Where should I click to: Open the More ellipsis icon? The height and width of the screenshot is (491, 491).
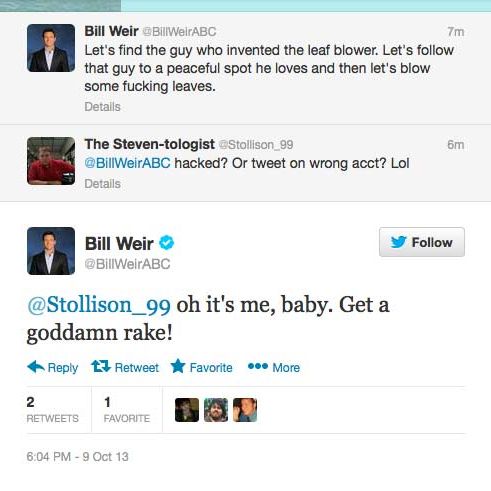(258, 366)
